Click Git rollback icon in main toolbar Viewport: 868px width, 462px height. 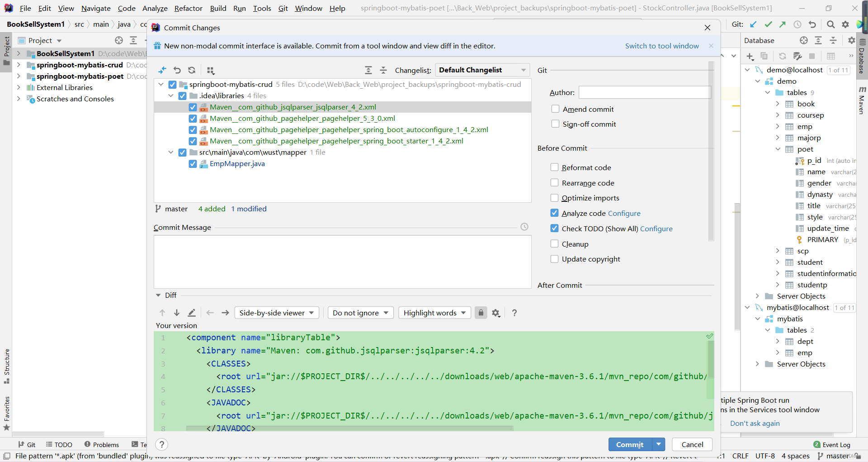click(812, 24)
